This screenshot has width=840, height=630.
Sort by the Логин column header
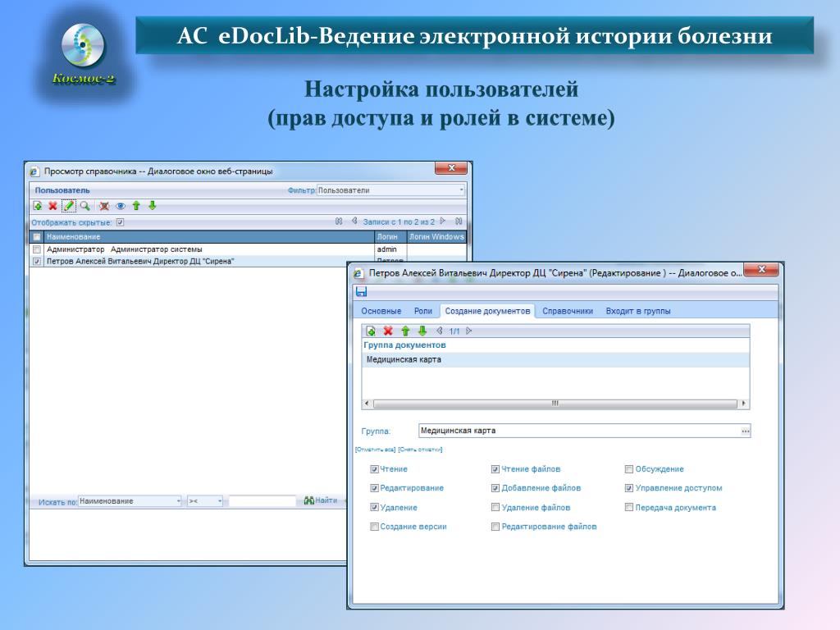click(390, 237)
